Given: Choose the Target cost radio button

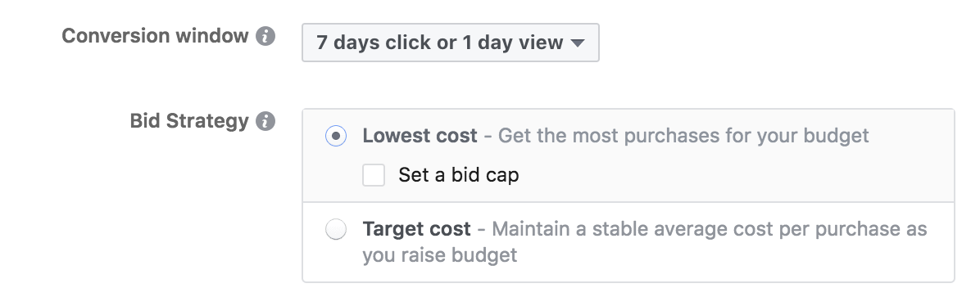Looking at the screenshot, I should click(336, 229).
